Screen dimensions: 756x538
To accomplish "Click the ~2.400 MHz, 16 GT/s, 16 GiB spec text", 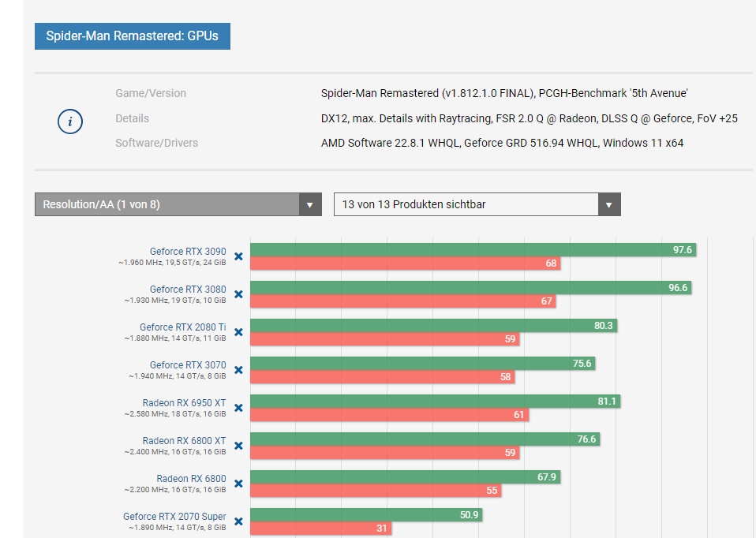I will 175,452.
